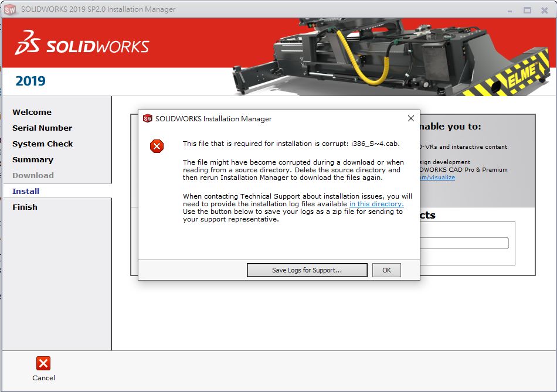Click SW icon in dialog title bar

click(x=147, y=118)
